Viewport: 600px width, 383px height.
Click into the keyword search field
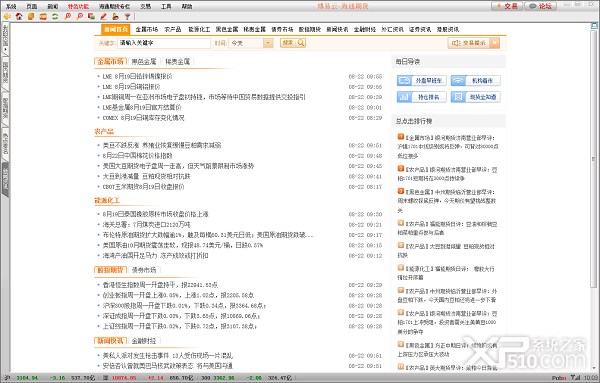pos(164,43)
